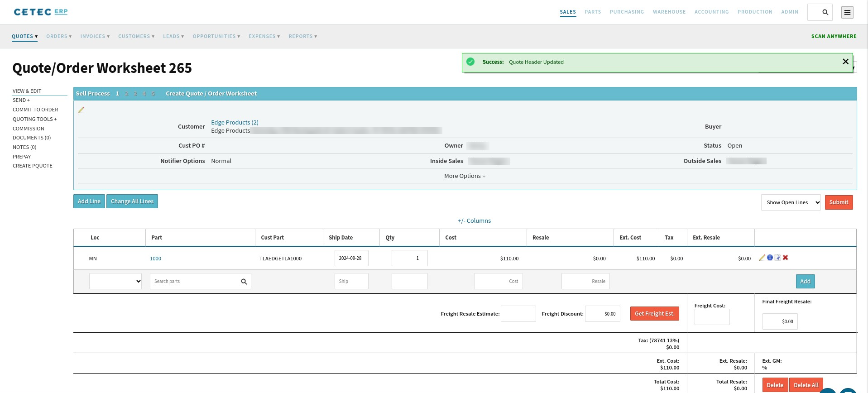Open the Leads dropdown menu

pos(173,36)
